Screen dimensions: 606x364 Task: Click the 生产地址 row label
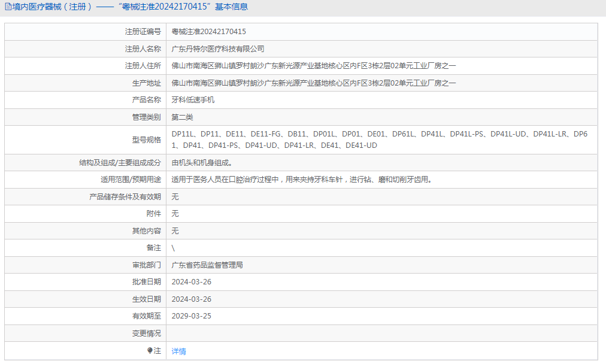click(147, 83)
